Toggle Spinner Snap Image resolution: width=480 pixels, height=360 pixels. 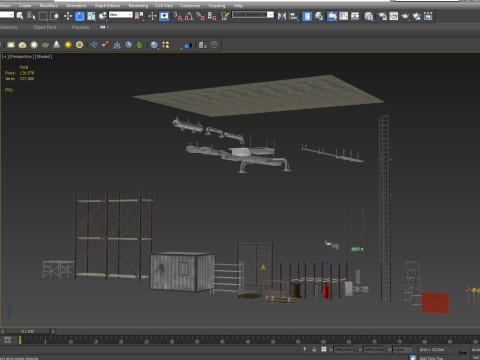pos(212,16)
